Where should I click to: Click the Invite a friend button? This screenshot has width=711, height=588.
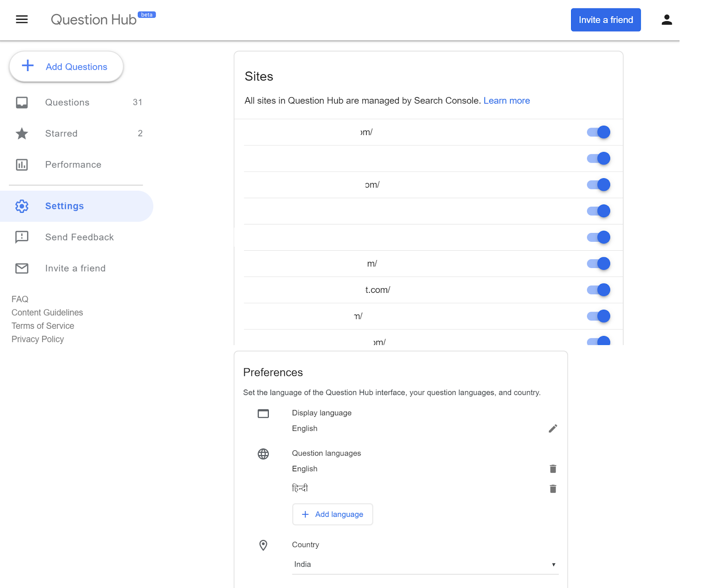point(605,20)
